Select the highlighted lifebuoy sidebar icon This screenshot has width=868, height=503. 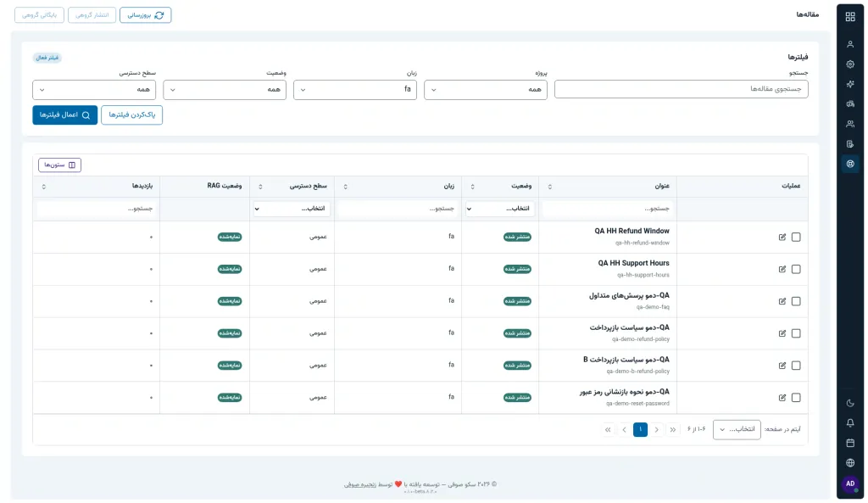(x=849, y=164)
